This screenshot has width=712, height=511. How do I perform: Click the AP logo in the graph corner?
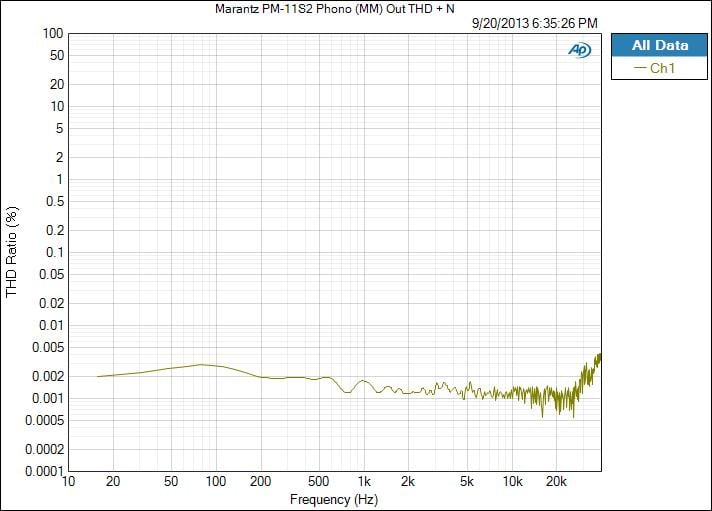(579, 50)
